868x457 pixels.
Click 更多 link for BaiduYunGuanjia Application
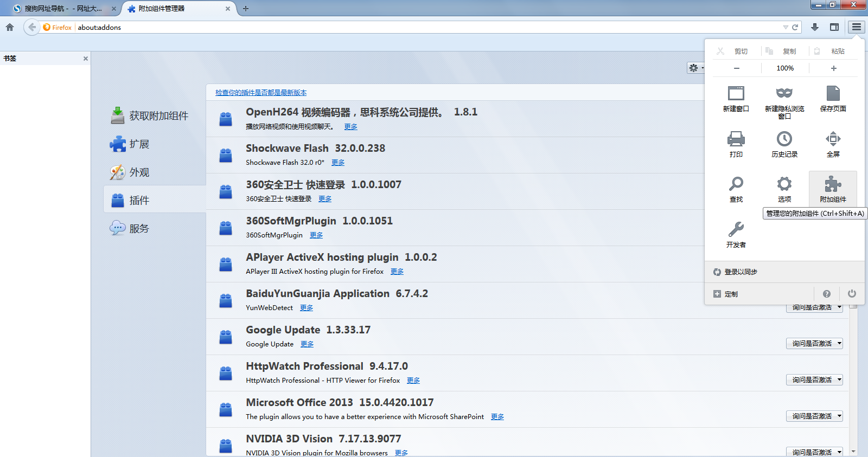pyautogui.click(x=307, y=307)
